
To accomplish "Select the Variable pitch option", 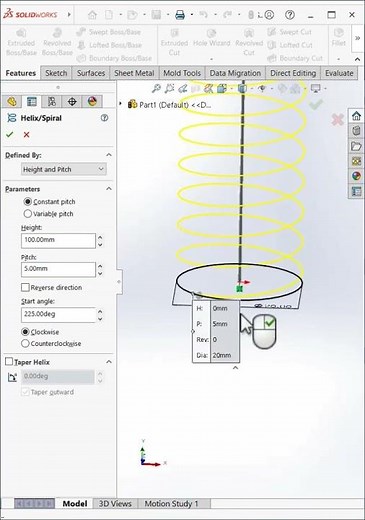I will (28, 214).
